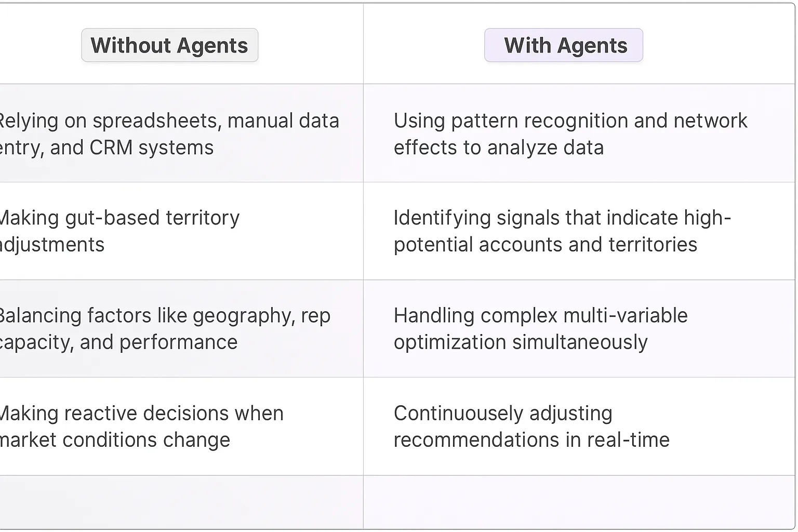The width and height of the screenshot is (798, 532).
Task: Click the "Continuously adjusting recommendations" cell
Action: [x=531, y=426]
